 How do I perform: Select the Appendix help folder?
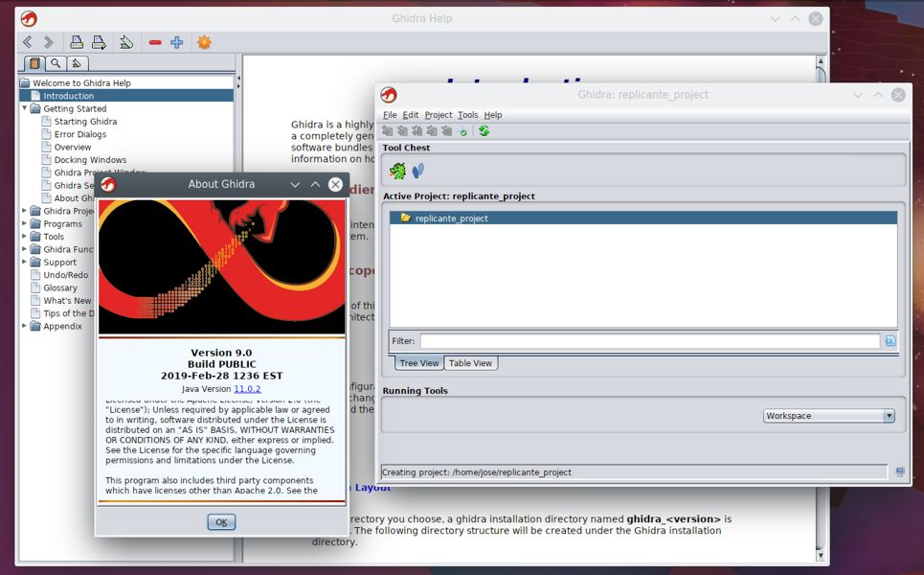(62, 326)
